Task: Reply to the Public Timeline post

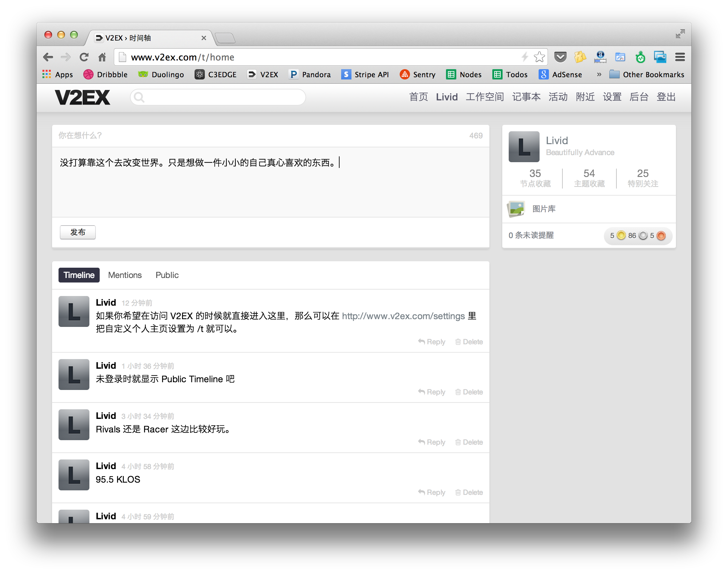Action: coord(432,392)
